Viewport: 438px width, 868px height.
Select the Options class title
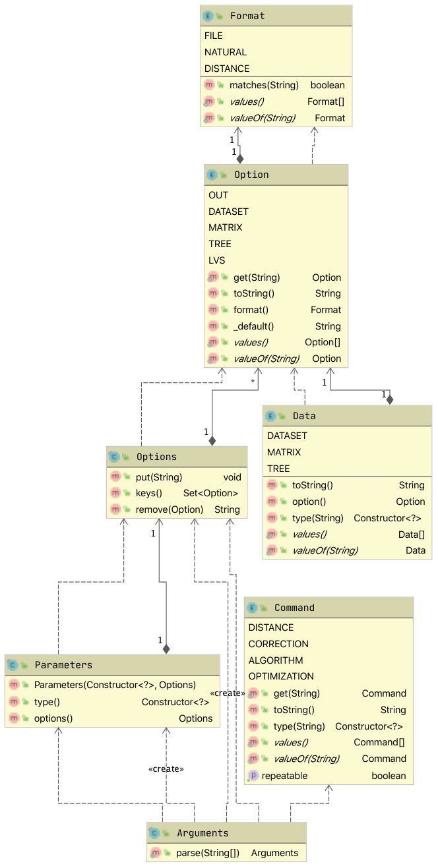(x=156, y=457)
